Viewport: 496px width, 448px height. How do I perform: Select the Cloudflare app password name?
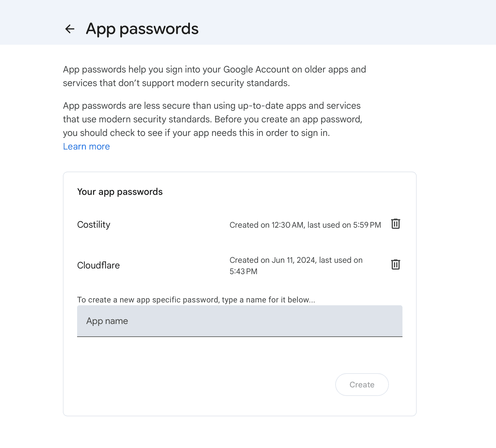click(98, 265)
